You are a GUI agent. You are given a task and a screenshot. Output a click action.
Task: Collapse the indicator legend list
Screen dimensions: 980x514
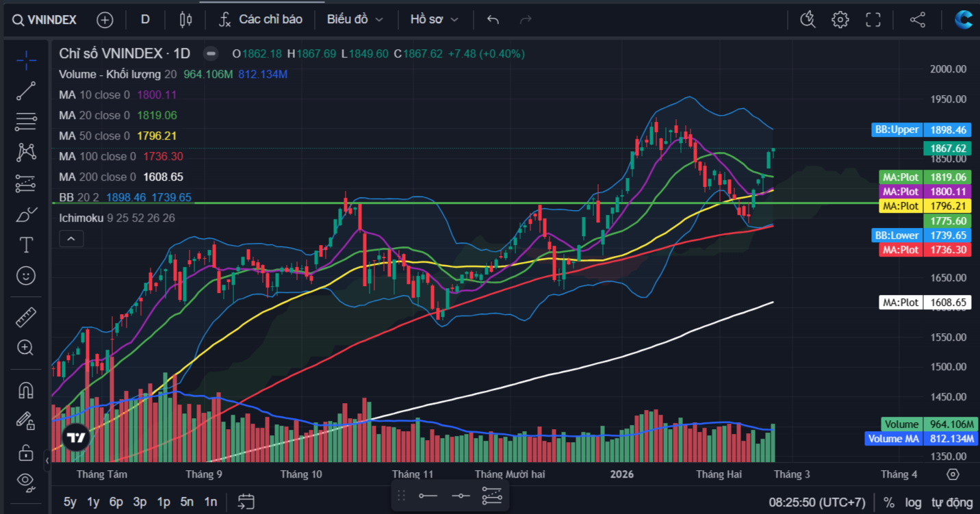coord(71,239)
